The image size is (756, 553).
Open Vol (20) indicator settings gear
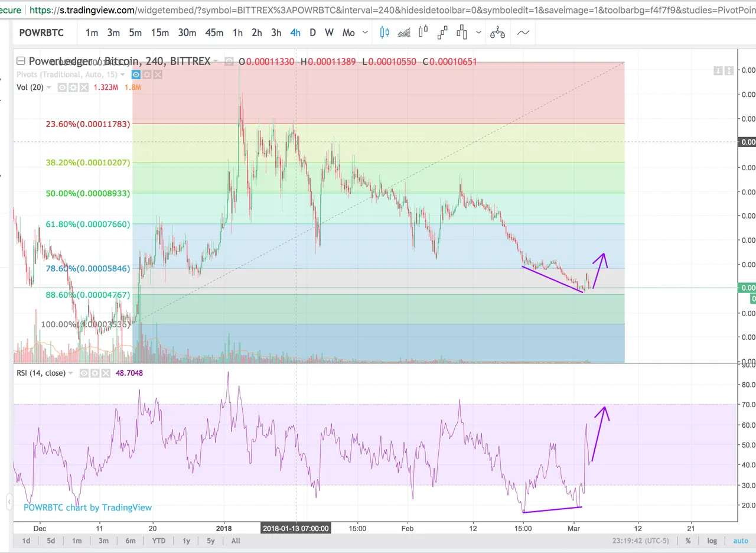(x=73, y=87)
